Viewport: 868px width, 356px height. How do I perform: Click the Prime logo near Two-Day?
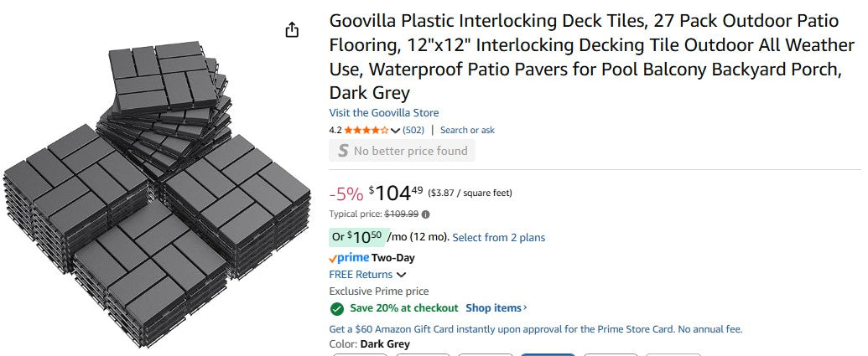coord(349,258)
